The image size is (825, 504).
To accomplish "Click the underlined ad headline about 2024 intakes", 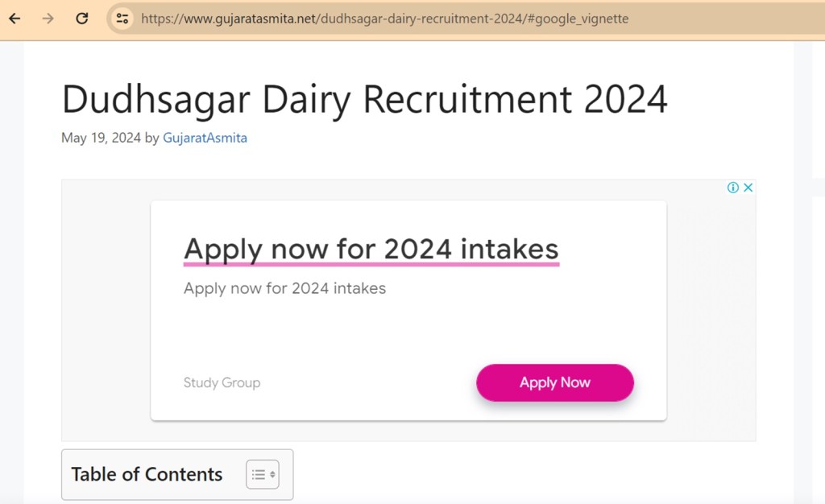I will pos(371,249).
